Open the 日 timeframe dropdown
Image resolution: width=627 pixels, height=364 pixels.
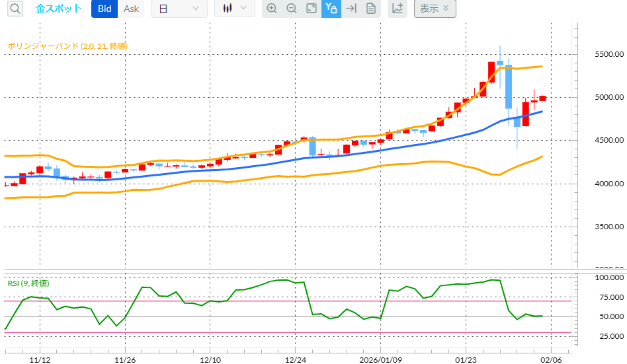[179, 9]
